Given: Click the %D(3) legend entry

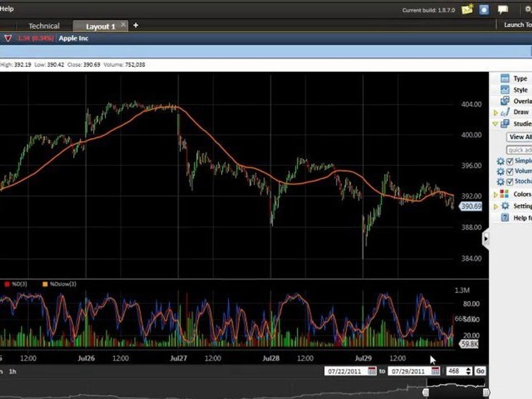Looking at the screenshot, I should click(16, 284).
